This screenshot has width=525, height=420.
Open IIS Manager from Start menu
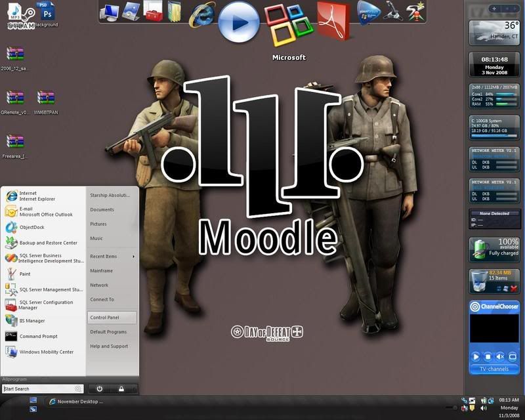click(x=43, y=320)
